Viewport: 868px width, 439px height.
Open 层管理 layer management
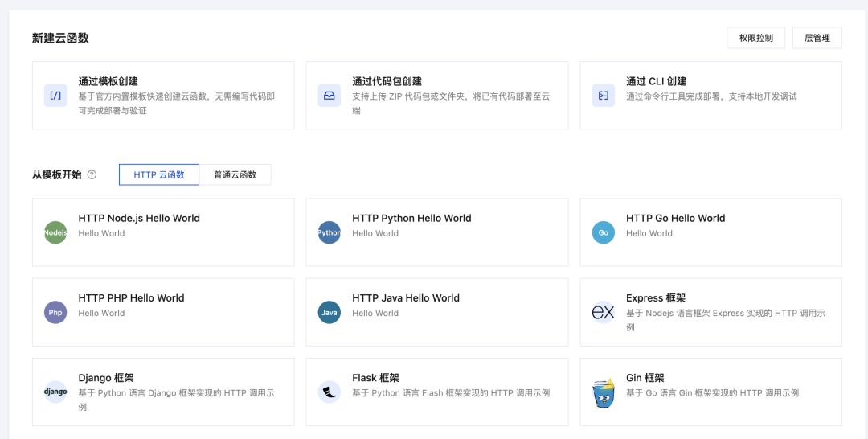tap(817, 39)
